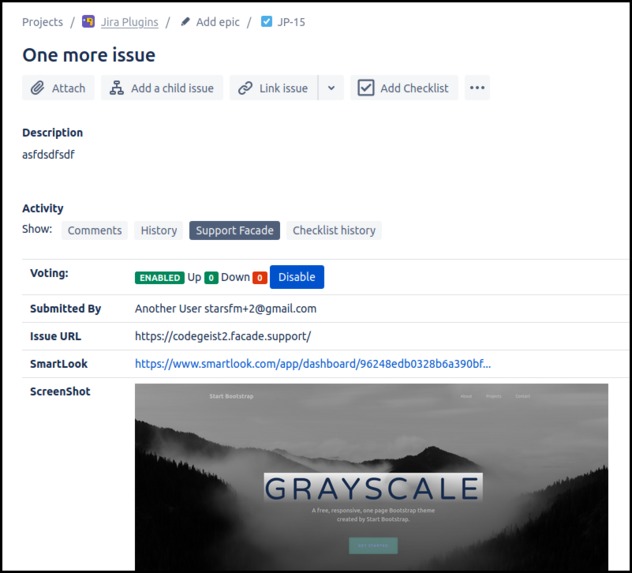Viewport: 632px width, 573px height.
Task: Click the Description heading
Action: click(x=52, y=133)
